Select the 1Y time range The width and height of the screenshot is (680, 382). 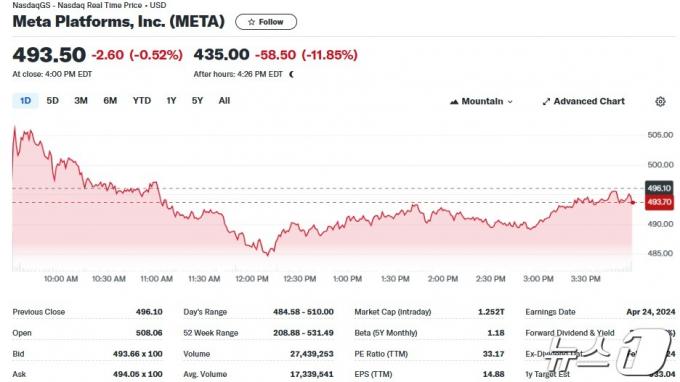pyautogui.click(x=171, y=101)
